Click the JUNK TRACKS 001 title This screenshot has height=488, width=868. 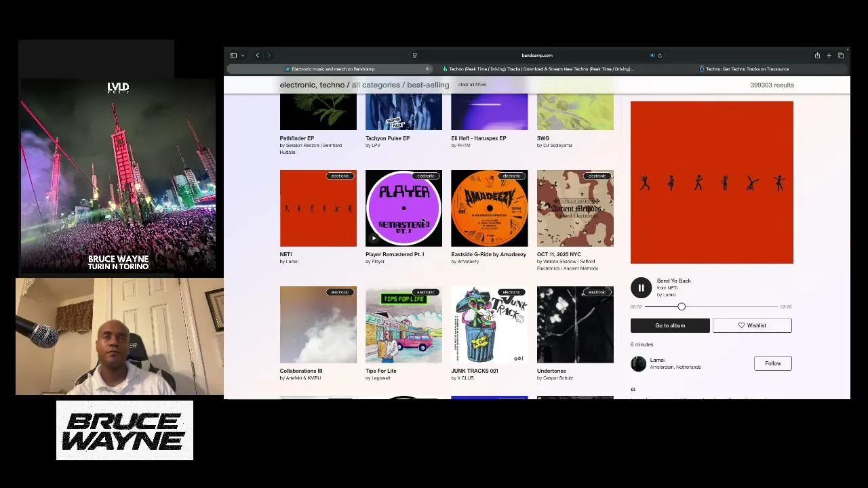click(x=475, y=371)
